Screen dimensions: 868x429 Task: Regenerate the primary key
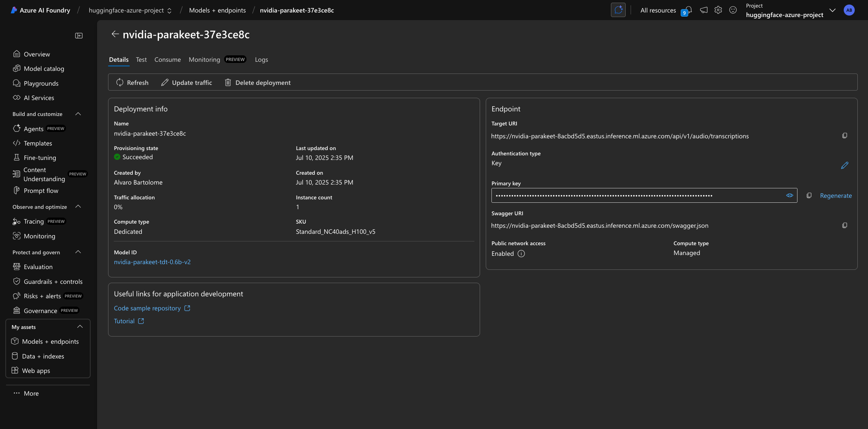click(x=836, y=195)
